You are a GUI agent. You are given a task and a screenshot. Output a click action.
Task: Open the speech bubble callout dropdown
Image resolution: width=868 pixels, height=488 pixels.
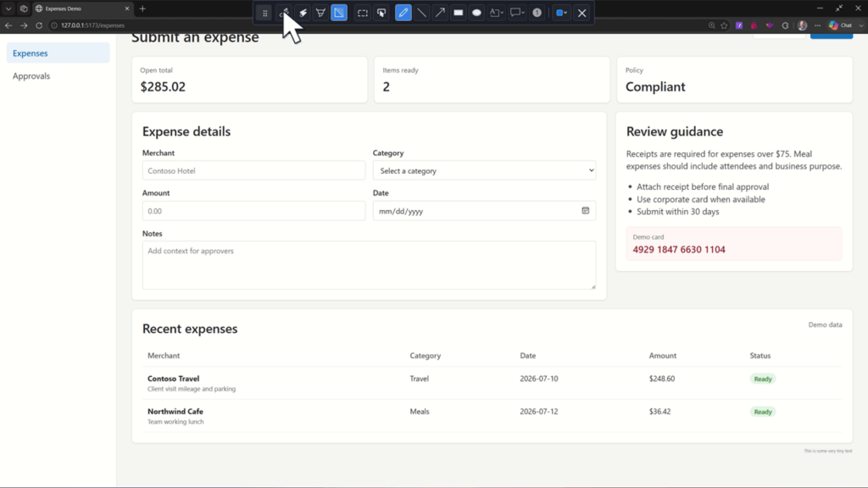[517, 13]
